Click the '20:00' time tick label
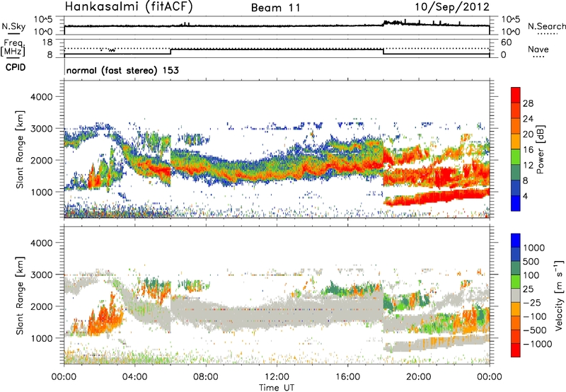The height and width of the screenshot is (392, 566). [418, 377]
